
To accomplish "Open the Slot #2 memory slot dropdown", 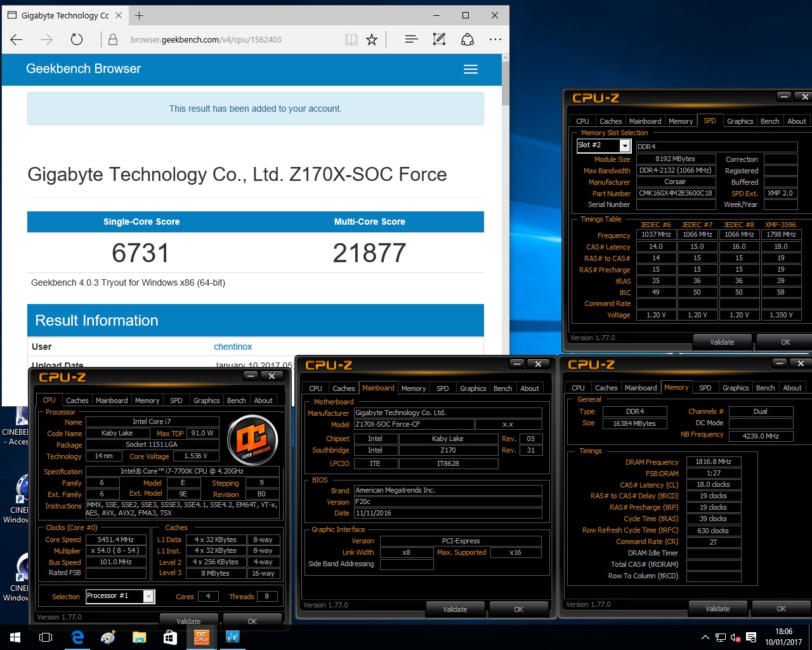I will click(x=625, y=145).
